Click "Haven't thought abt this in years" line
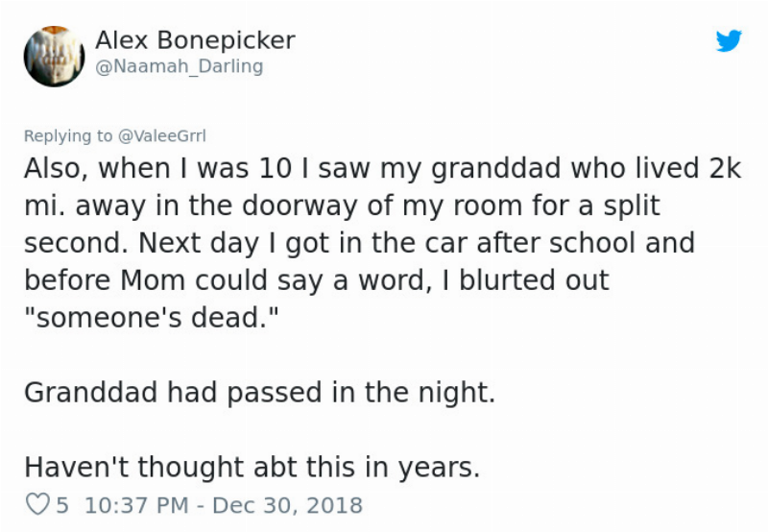This screenshot has width=768, height=532. coord(251,467)
